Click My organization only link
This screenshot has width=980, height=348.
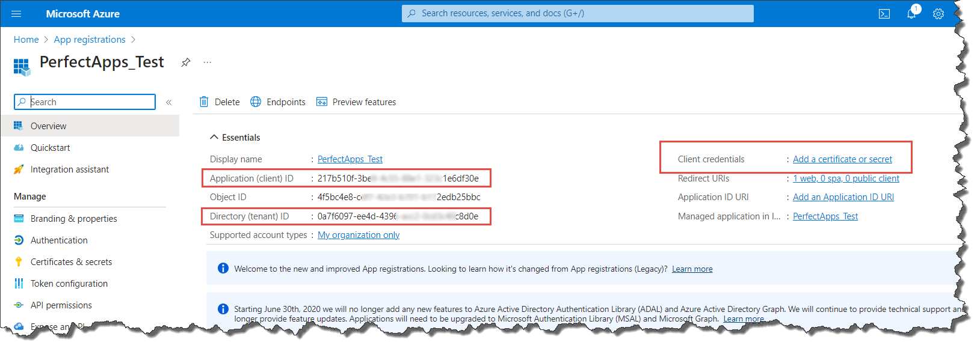pyautogui.click(x=359, y=234)
